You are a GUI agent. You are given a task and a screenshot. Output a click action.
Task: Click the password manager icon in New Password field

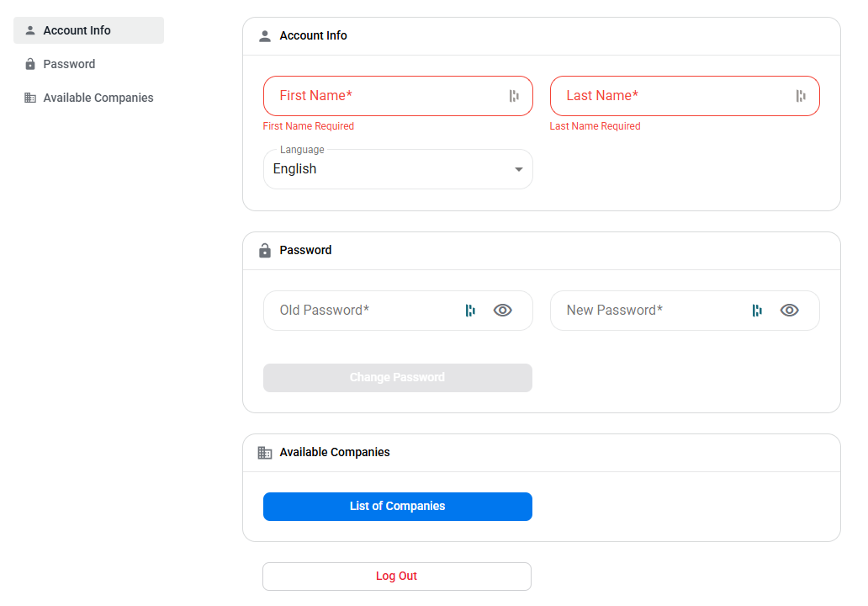[757, 311]
